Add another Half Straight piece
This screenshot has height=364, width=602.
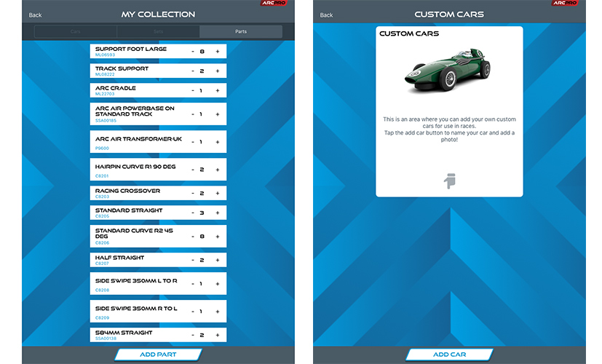(218, 261)
